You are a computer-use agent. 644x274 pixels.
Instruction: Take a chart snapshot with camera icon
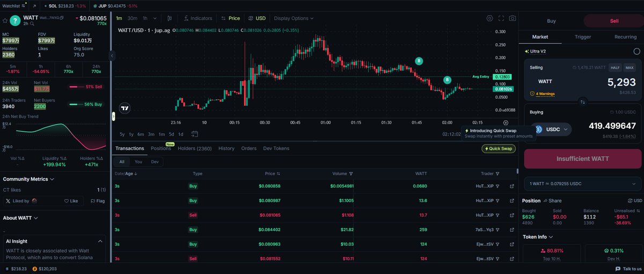[513, 18]
